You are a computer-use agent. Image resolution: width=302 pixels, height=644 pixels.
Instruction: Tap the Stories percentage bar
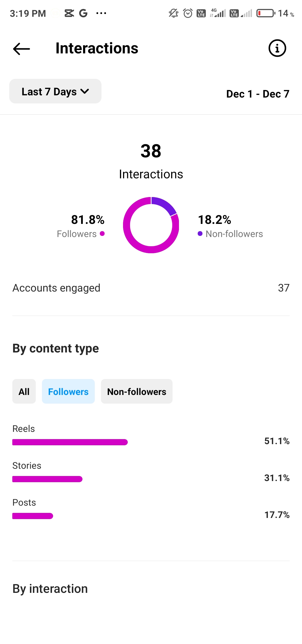coord(47,479)
